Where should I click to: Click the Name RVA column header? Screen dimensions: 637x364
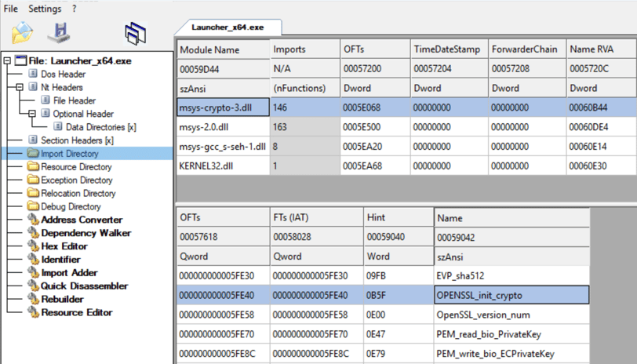(x=602, y=49)
